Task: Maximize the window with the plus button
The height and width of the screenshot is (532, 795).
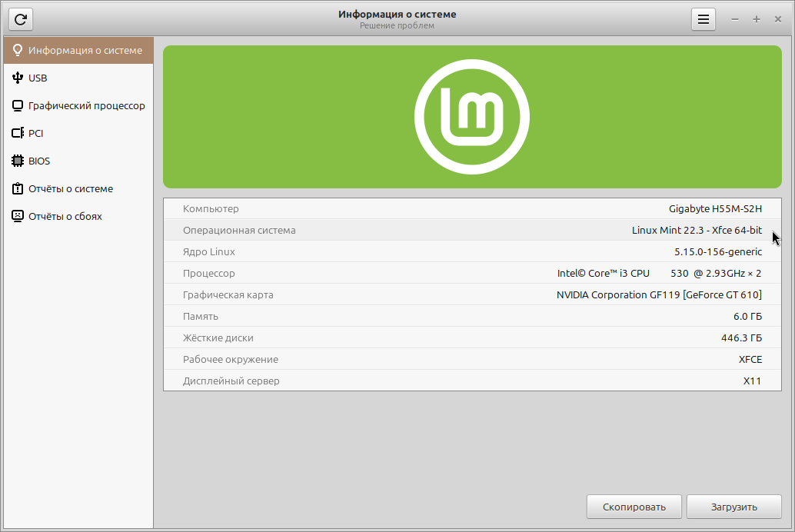Action: click(756, 19)
